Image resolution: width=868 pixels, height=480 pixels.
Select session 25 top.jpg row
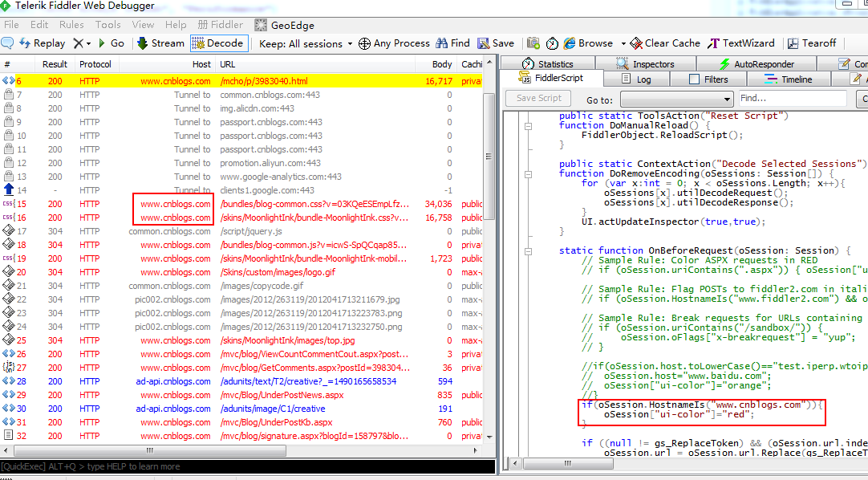tap(241, 340)
